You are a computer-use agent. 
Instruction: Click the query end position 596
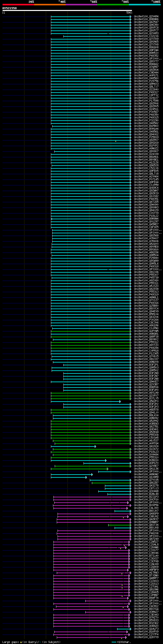[129, 13]
